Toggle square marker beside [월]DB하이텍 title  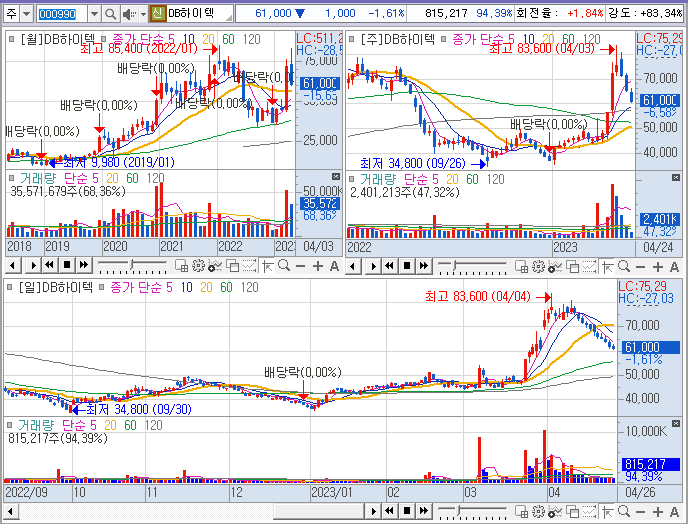pos(11,39)
